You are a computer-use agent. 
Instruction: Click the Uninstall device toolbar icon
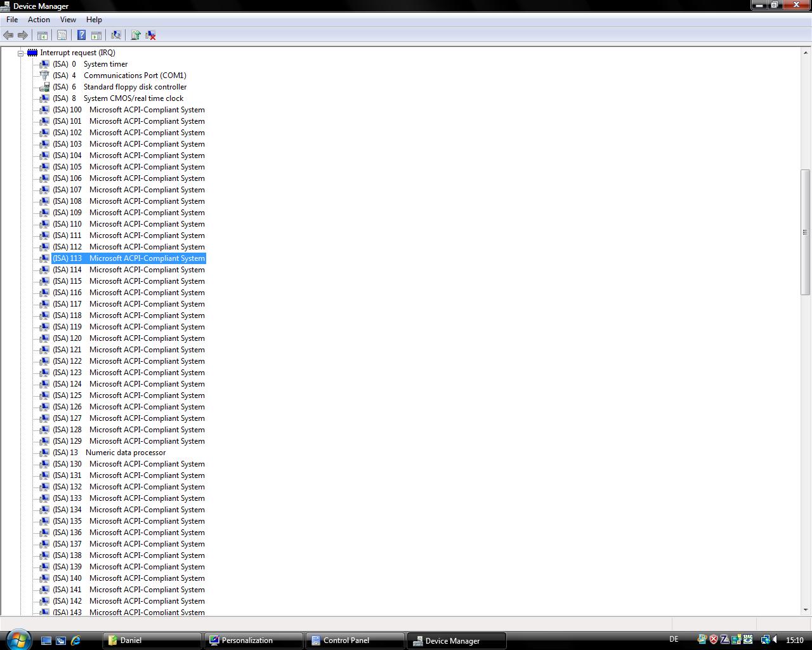tap(151, 36)
